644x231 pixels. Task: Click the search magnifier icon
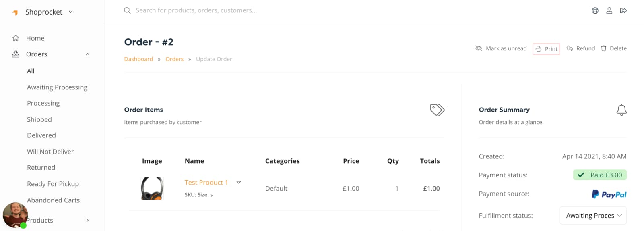(x=127, y=10)
